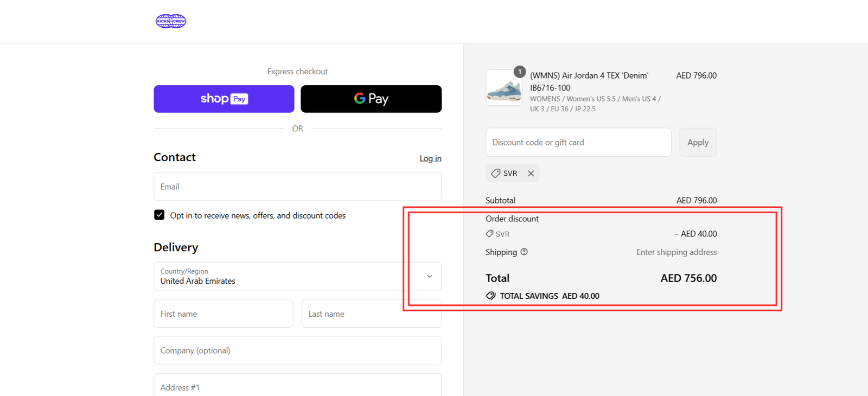Select the – AED 40.00 discount amount
Image resolution: width=868 pixels, height=396 pixels.
point(695,234)
